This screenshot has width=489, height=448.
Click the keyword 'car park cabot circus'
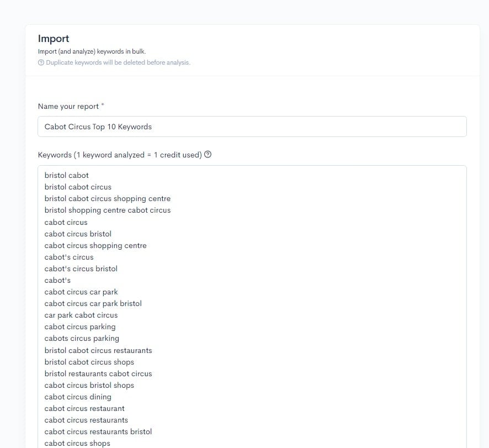(81, 315)
